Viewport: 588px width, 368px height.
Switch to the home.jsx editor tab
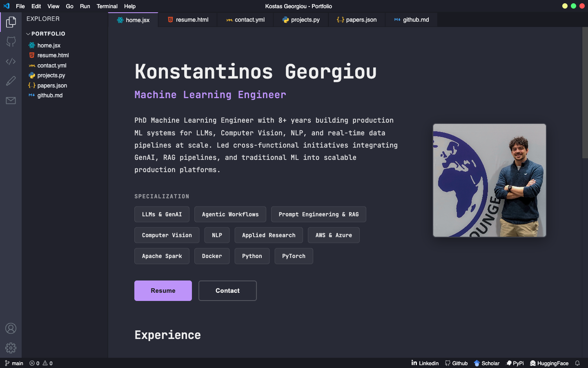(x=133, y=20)
